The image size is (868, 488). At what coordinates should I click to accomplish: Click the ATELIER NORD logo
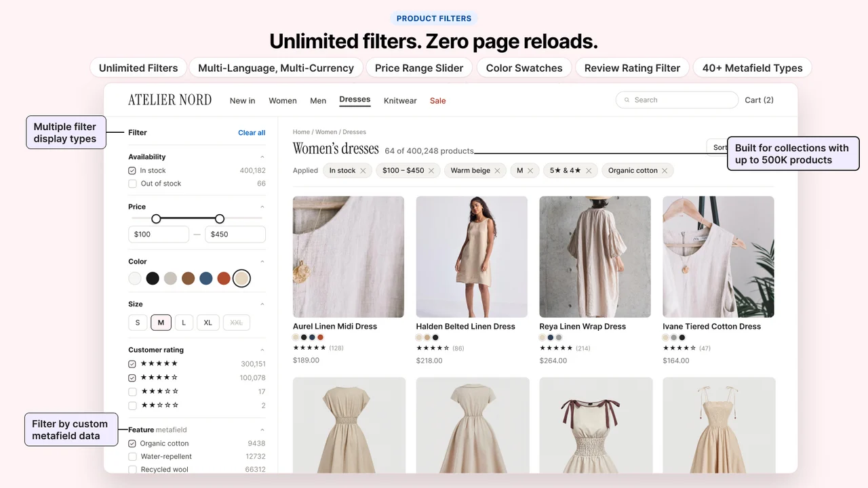170,100
